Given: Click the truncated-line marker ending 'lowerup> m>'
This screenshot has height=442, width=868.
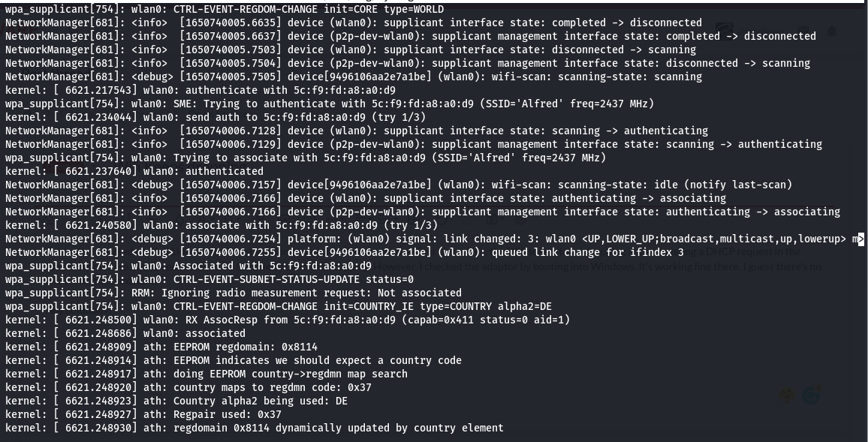Looking at the screenshot, I should click(858, 239).
